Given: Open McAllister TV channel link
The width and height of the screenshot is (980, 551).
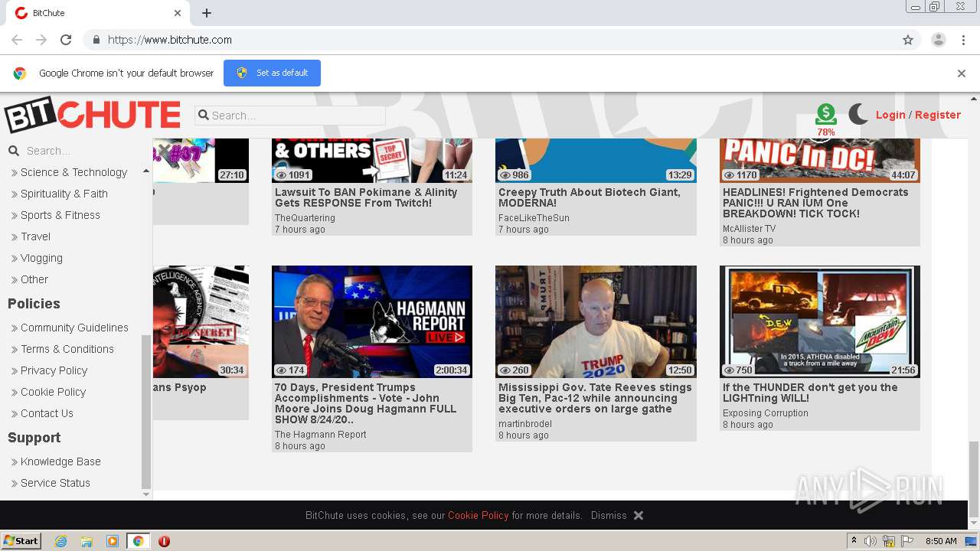Looking at the screenshot, I should 749,229.
